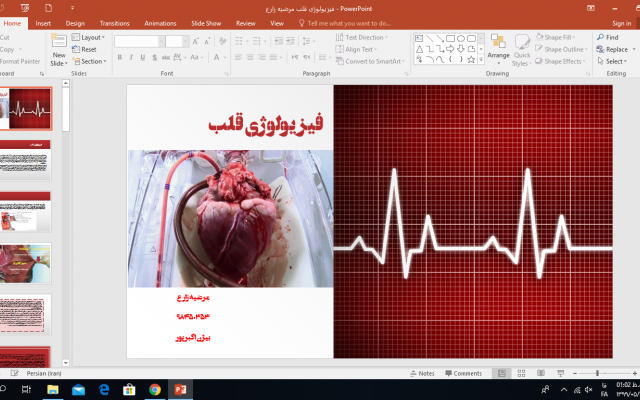The width and height of the screenshot is (640, 400).
Task: Switch to the Transitions ribbon tab
Action: (115, 23)
